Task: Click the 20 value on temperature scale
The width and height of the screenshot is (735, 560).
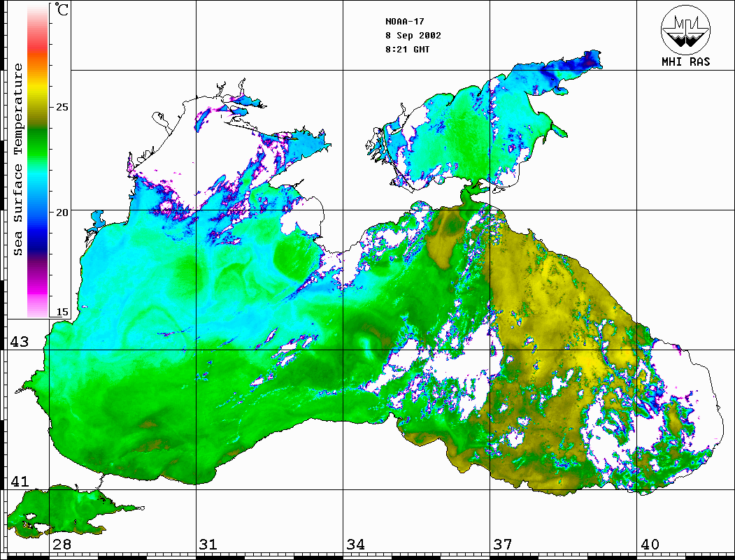Action: point(62,213)
